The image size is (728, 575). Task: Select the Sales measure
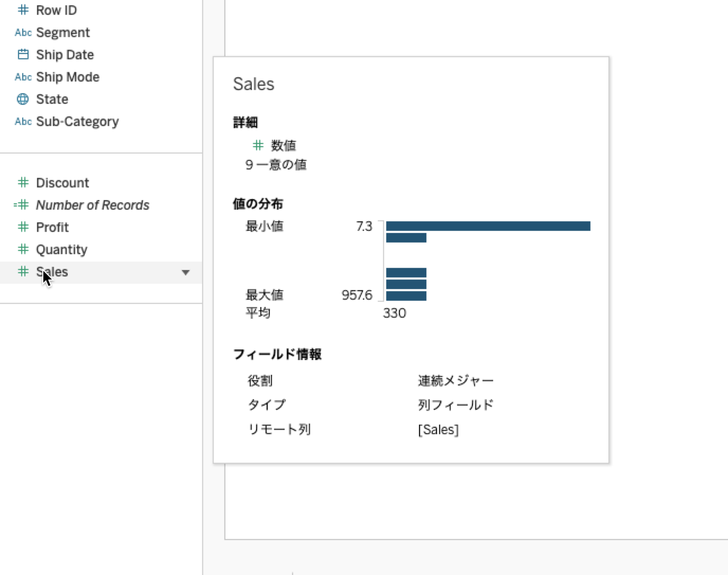point(51,272)
